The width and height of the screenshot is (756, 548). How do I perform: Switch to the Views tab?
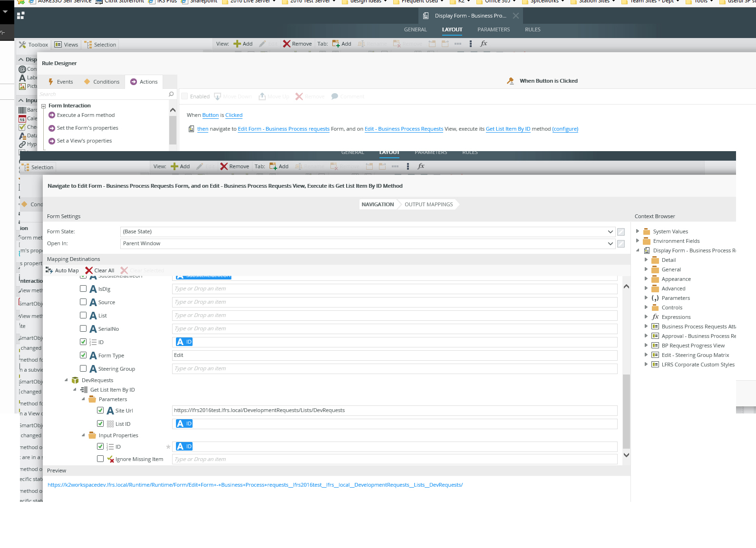[x=66, y=45]
